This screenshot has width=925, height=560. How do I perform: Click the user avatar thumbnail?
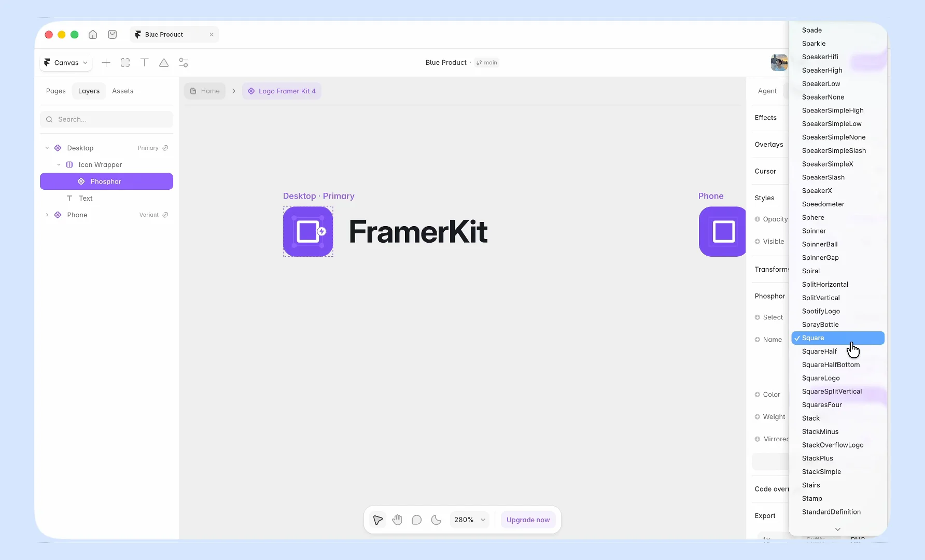coord(779,63)
